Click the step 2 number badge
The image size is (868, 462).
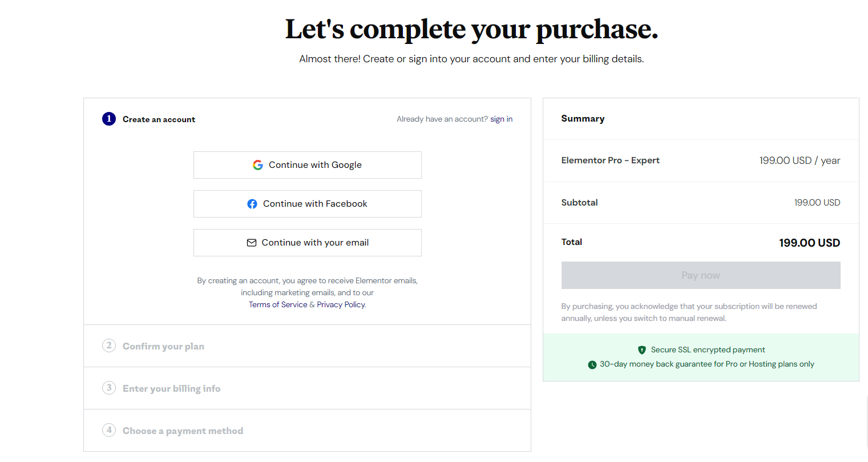(109, 346)
